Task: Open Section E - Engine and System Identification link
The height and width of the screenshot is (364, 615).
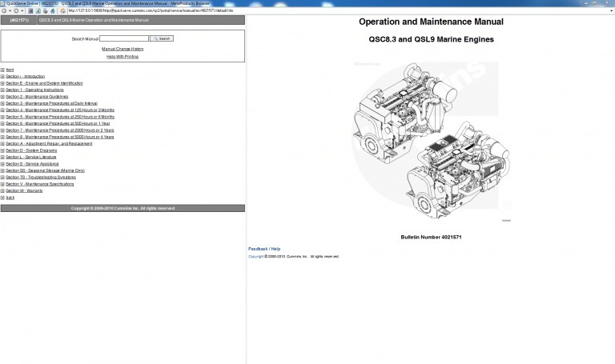Action: (x=44, y=83)
